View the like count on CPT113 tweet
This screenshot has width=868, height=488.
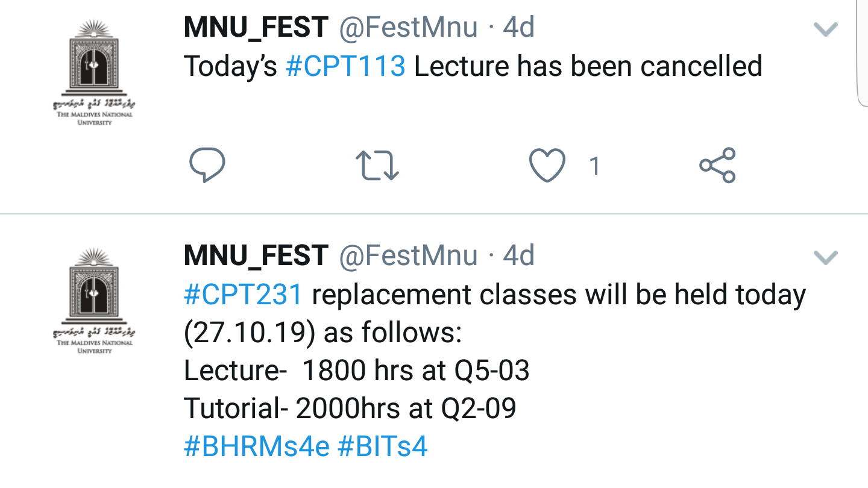(594, 166)
